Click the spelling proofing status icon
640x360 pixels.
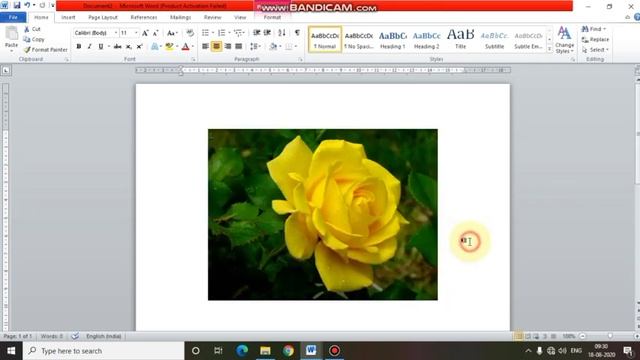point(75,336)
